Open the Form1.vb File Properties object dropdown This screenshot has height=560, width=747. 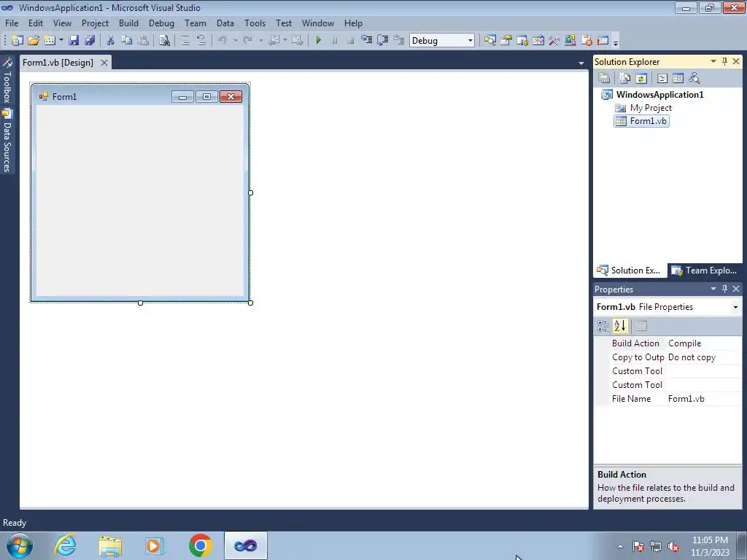(735, 307)
